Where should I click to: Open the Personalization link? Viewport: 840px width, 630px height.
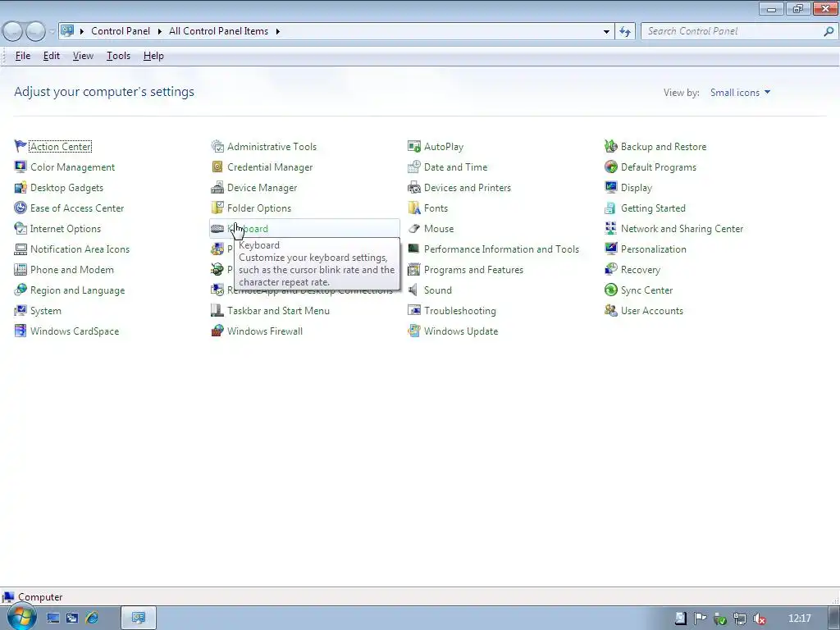pos(653,249)
